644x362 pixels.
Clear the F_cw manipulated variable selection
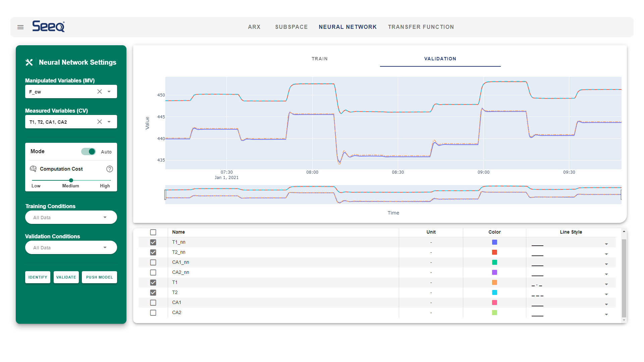[x=100, y=92]
